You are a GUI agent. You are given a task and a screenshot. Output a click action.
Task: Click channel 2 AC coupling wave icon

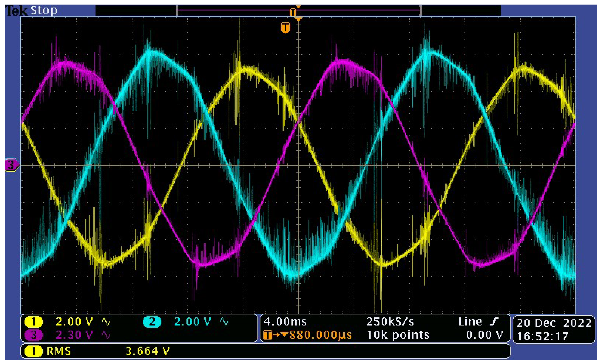pos(224,322)
